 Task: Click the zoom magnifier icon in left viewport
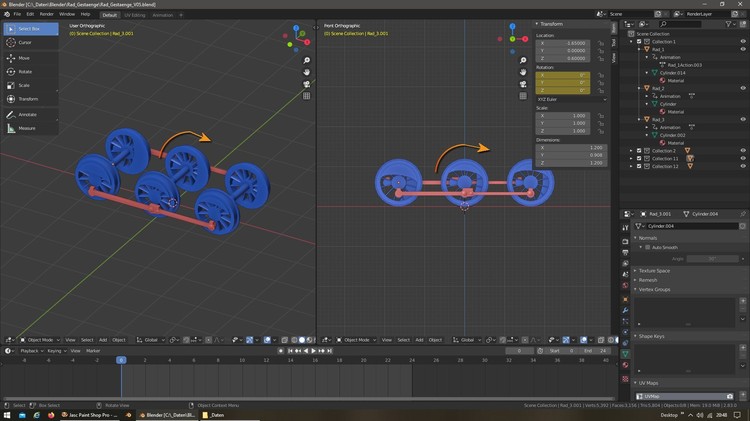[x=307, y=60]
